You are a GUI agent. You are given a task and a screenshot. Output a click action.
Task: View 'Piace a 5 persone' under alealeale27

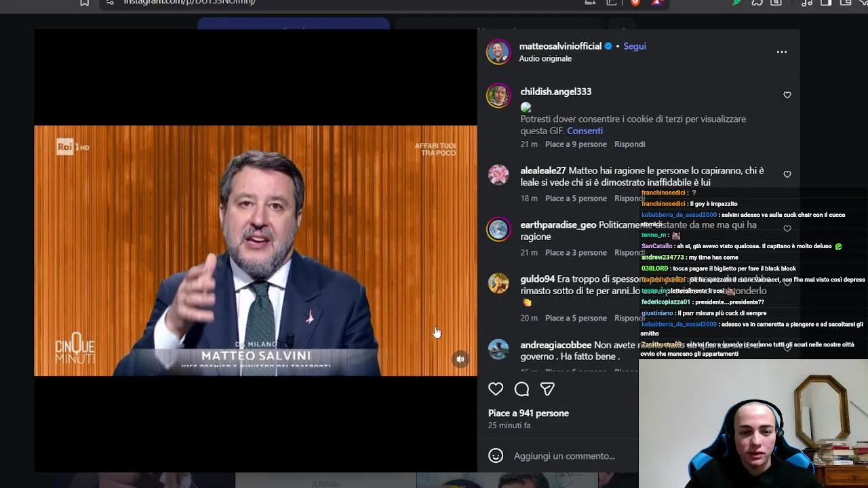tap(576, 199)
